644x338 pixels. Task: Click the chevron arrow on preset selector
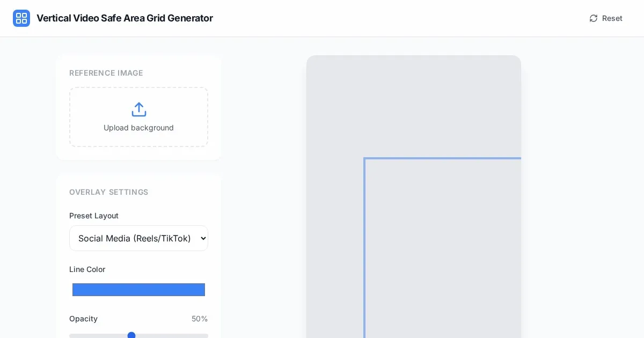point(203,238)
